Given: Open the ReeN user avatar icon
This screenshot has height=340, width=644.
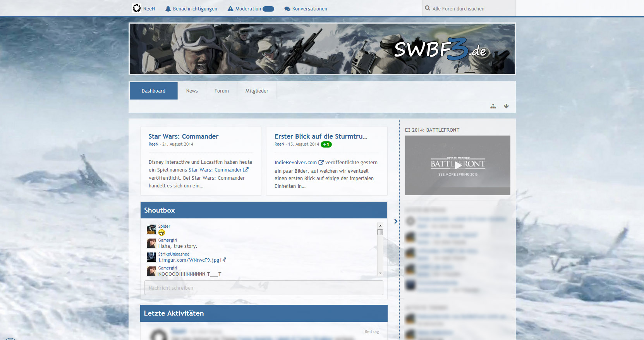Looking at the screenshot, I should [137, 8].
